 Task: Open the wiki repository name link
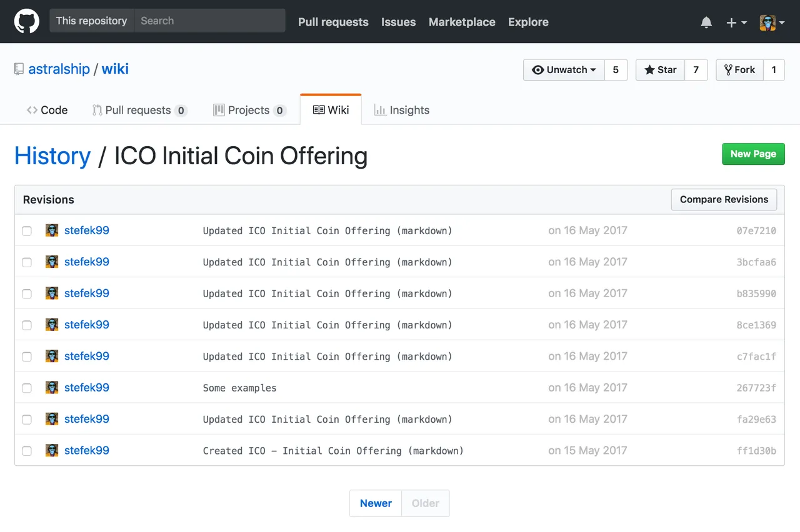pyautogui.click(x=115, y=69)
